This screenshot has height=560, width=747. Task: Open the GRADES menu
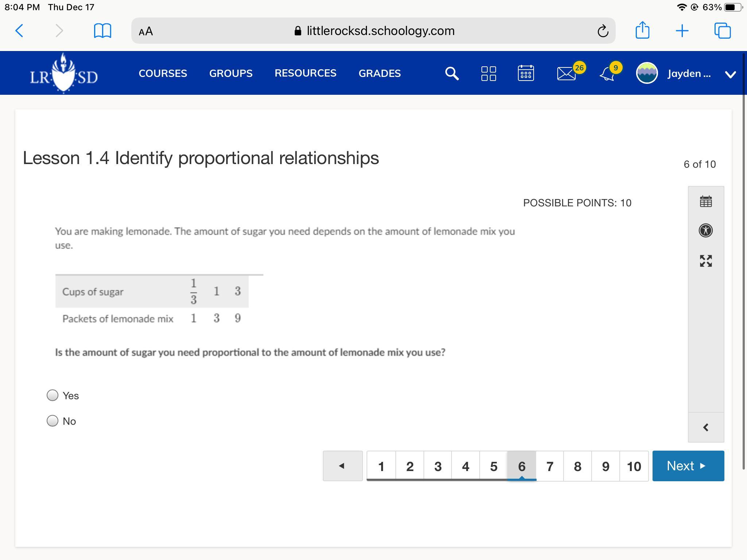point(379,73)
